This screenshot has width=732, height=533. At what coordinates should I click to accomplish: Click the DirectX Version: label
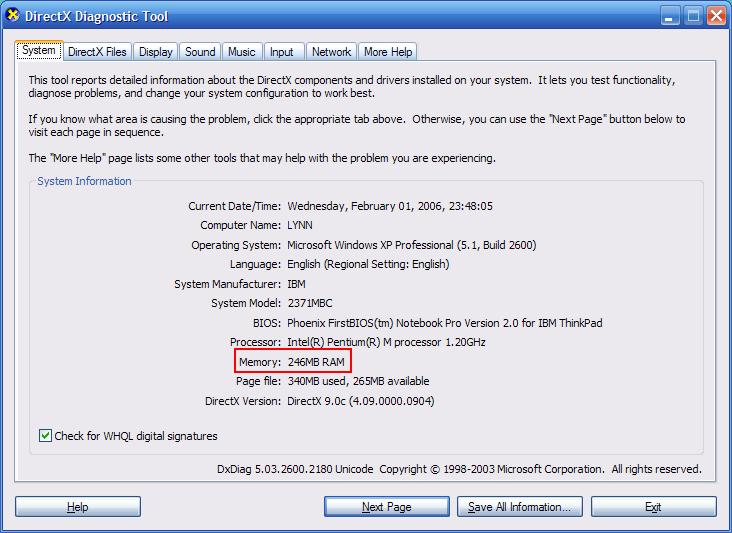[x=243, y=401]
